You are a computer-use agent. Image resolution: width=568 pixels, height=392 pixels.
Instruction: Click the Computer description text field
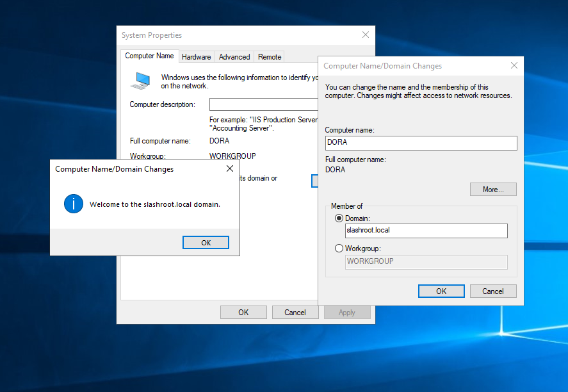click(263, 104)
